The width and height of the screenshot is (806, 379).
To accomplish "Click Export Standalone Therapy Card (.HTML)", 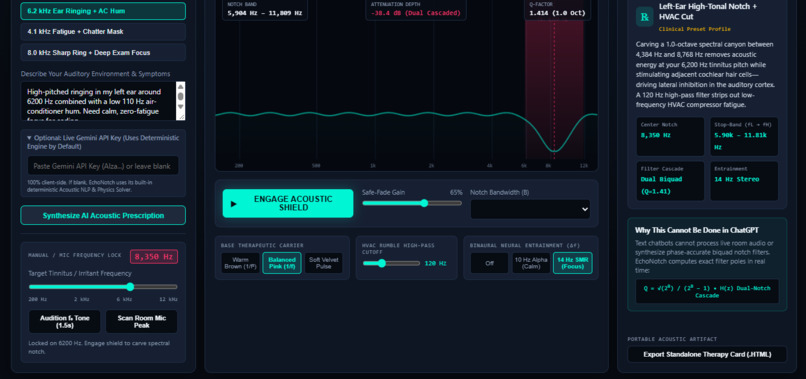I will [707, 354].
